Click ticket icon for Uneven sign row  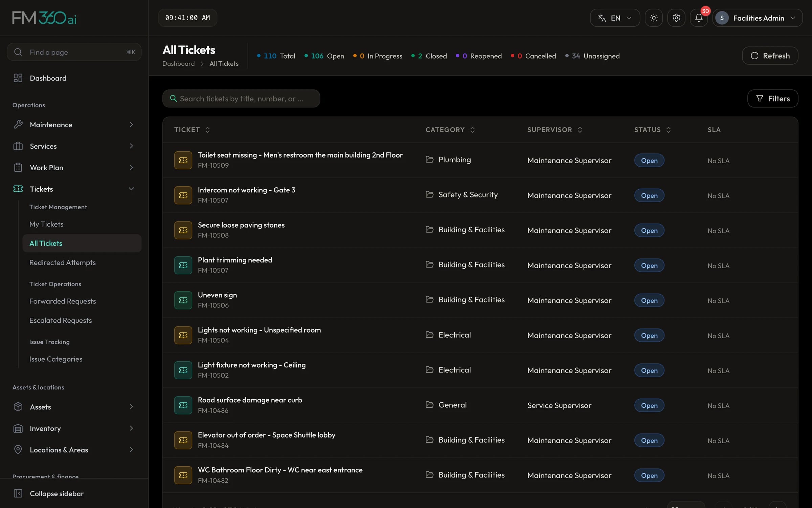click(183, 300)
